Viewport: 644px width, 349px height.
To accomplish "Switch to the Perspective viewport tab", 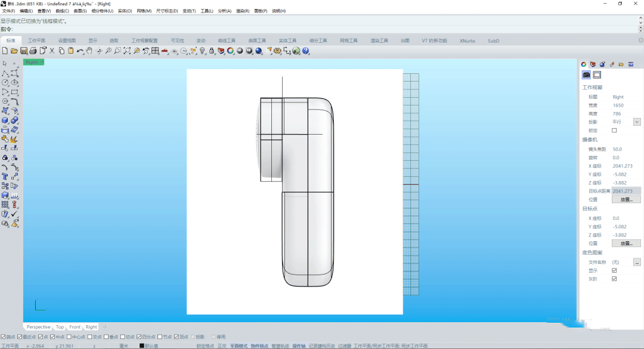I will pos(38,327).
